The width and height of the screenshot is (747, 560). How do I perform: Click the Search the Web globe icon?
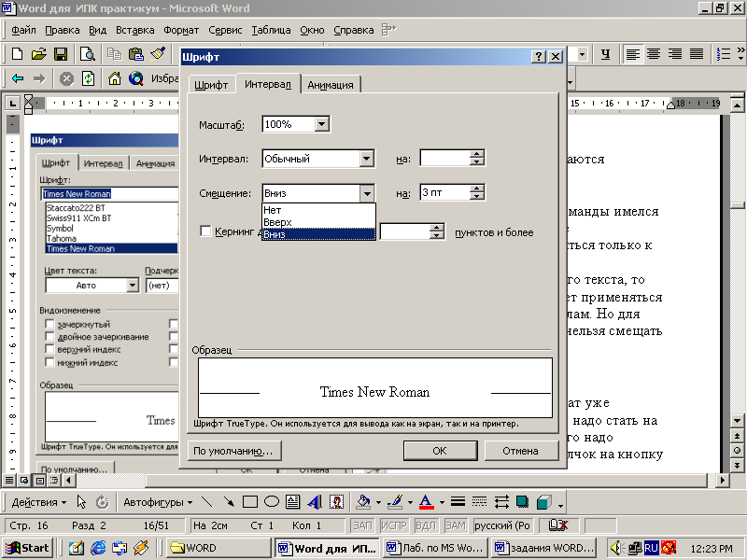135,78
